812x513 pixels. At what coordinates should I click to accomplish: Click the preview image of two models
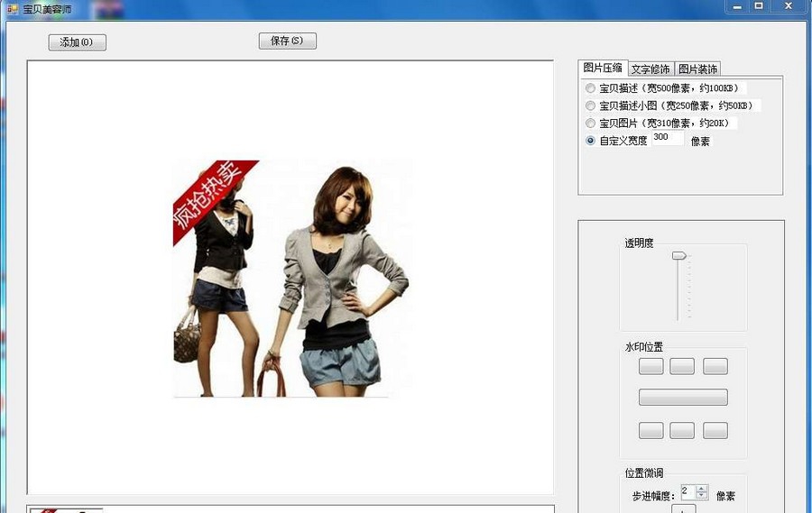(x=292, y=279)
